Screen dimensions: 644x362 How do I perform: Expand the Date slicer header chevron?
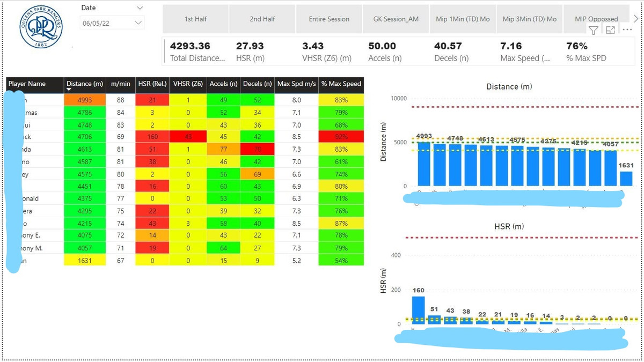tap(140, 8)
